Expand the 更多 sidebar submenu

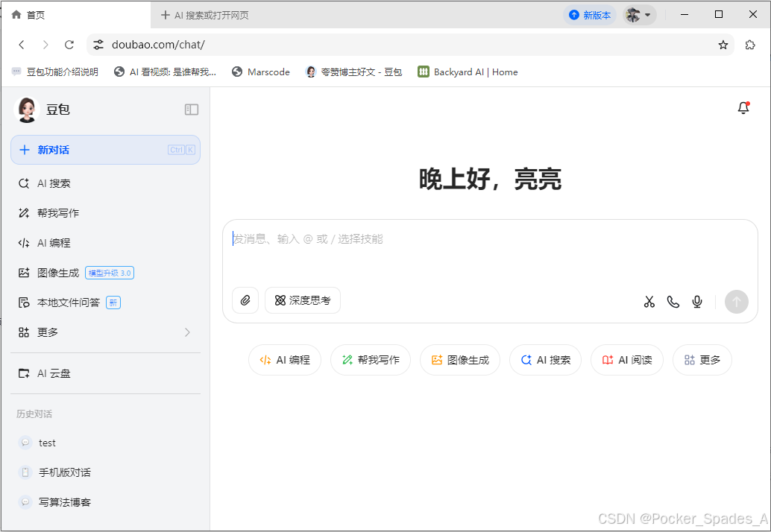coord(104,332)
